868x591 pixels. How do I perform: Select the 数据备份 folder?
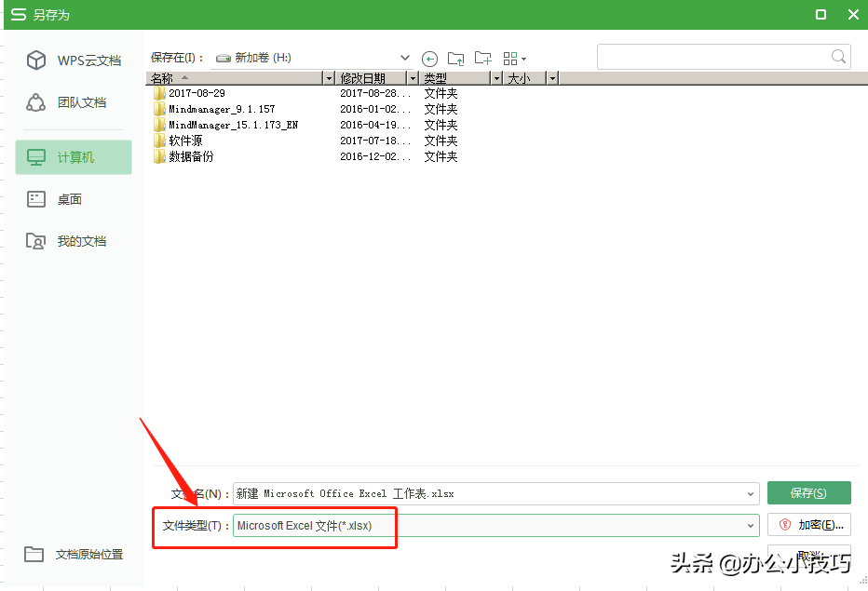click(x=191, y=156)
